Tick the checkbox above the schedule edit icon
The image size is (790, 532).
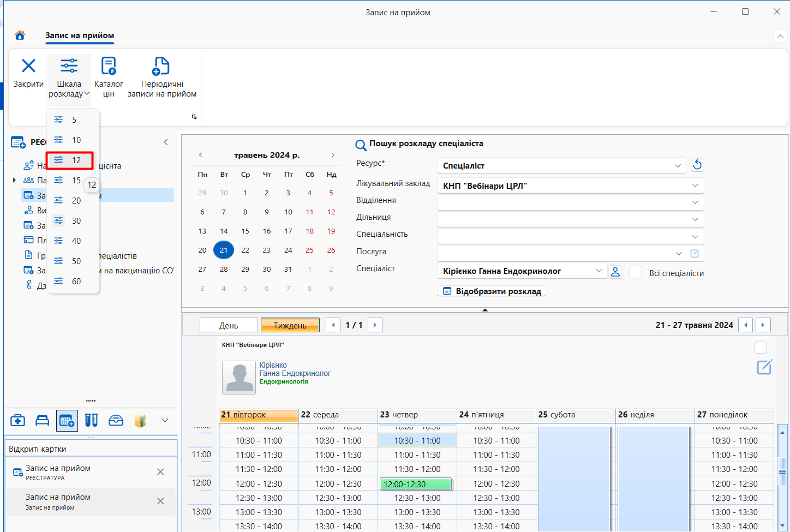pos(761,348)
